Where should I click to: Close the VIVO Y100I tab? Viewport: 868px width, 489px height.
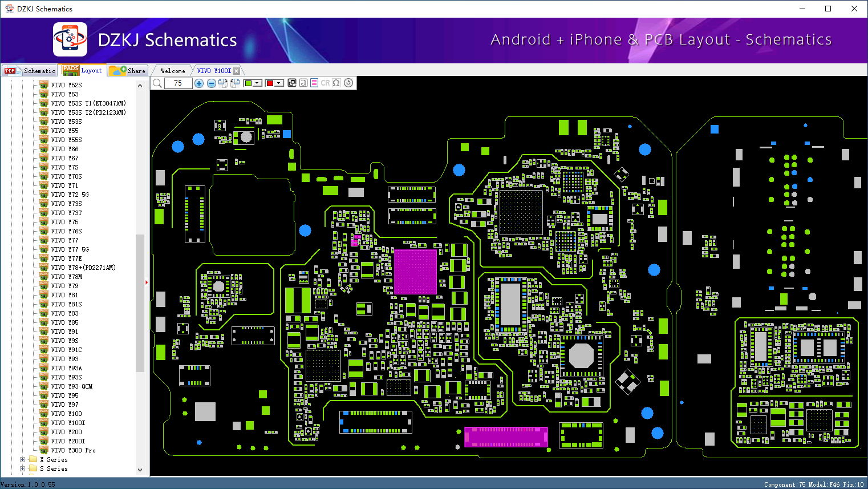[237, 71]
